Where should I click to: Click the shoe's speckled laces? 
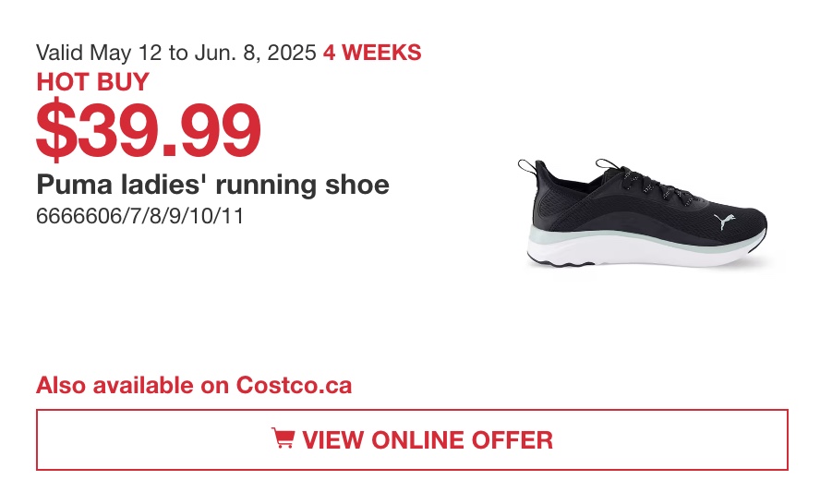659,187
